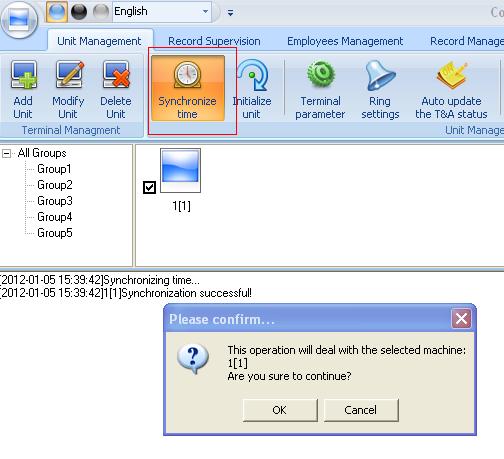Select the black theme color button

[x=79, y=12]
